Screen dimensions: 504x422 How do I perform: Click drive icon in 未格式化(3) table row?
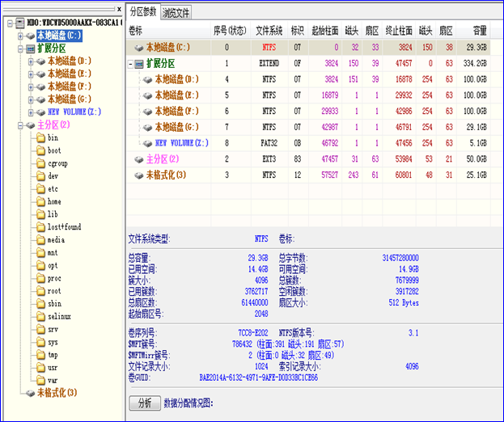[139, 175]
